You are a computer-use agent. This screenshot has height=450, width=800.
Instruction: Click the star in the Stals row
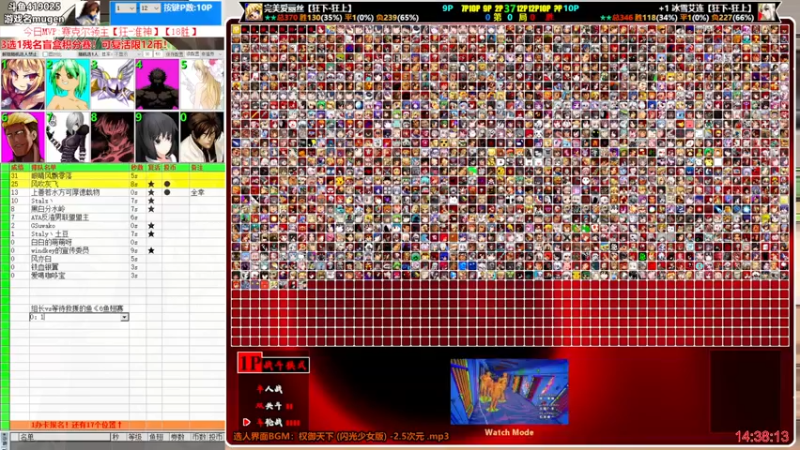tap(151, 201)
